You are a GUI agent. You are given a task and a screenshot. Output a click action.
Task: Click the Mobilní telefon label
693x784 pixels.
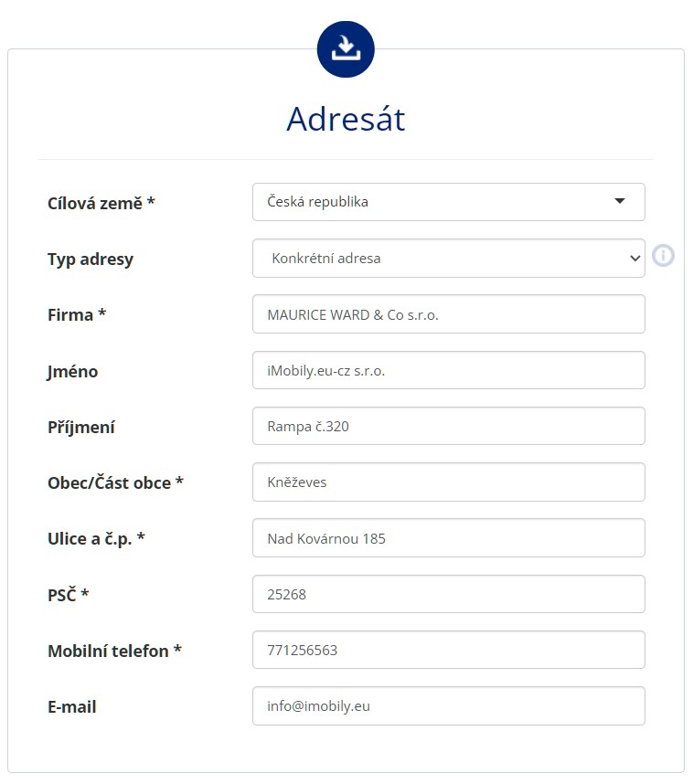114,651
